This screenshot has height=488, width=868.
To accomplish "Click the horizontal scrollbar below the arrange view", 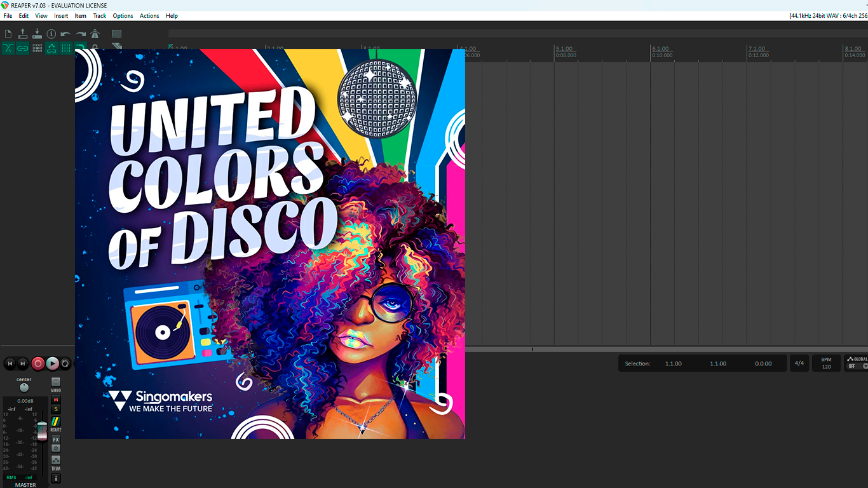I will pos(667,349).
